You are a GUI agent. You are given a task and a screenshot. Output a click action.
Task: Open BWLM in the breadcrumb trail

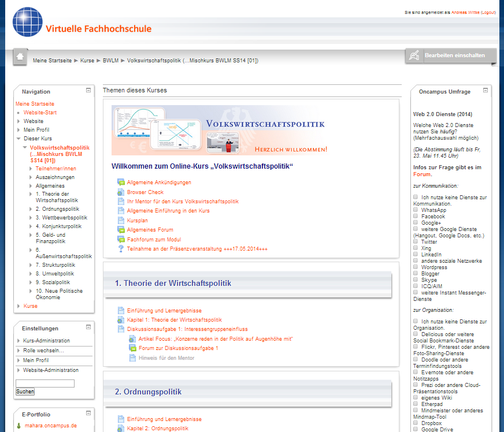110,61
